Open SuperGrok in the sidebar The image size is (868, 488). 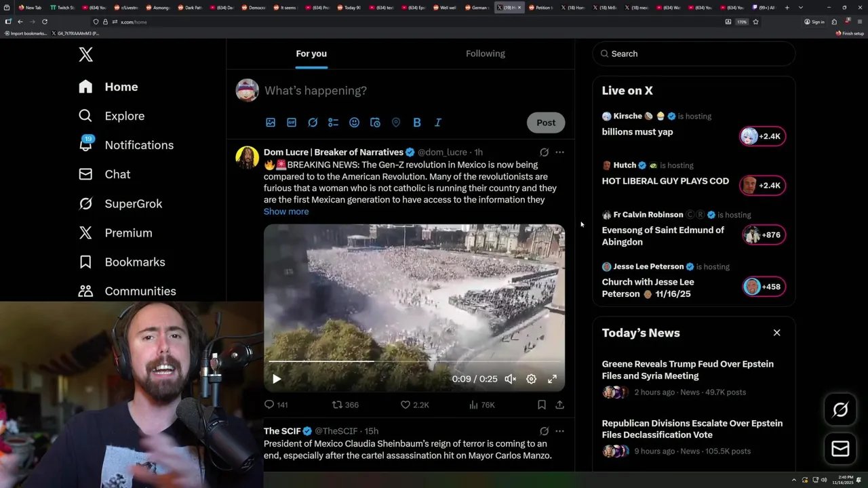tap(119, 203)
